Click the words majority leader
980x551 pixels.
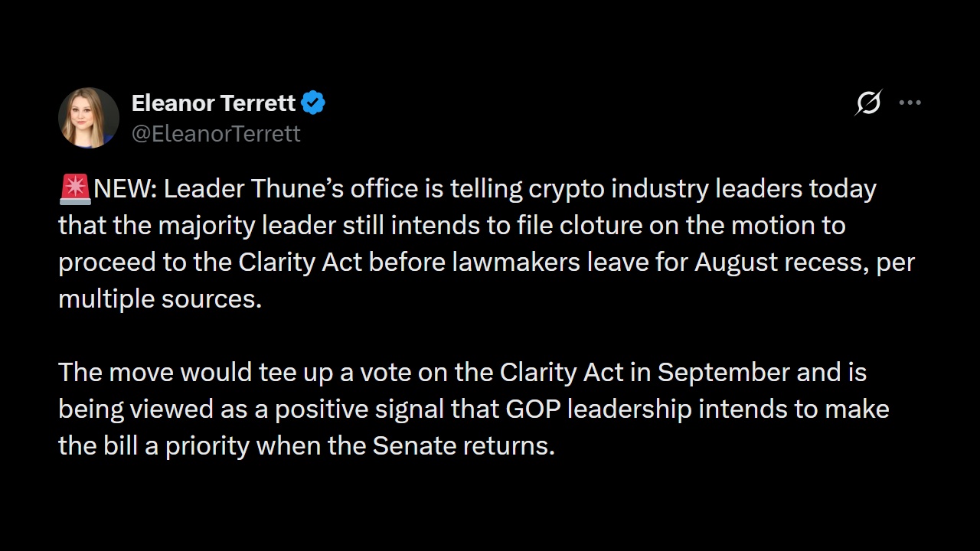tap(247, 226)
